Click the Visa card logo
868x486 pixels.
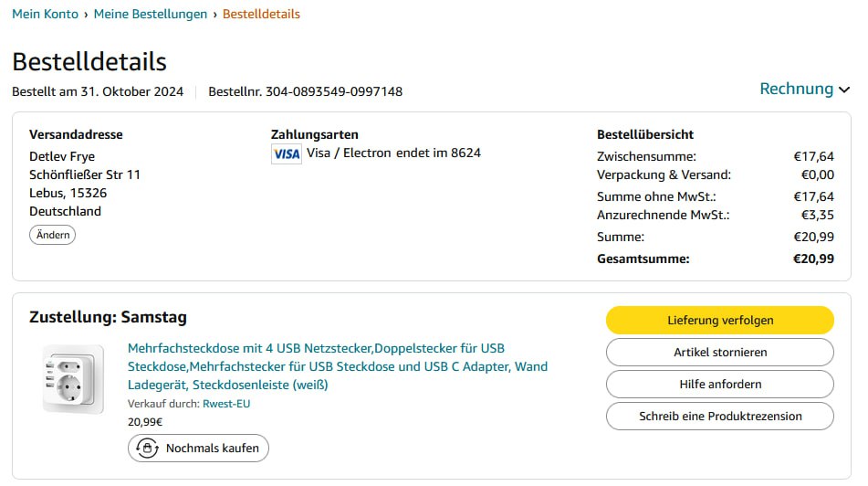click(287, 153)
